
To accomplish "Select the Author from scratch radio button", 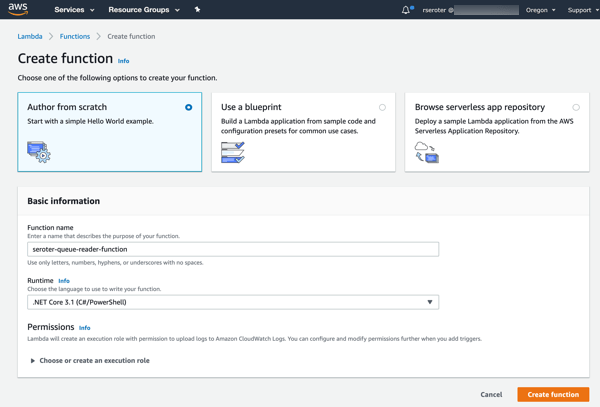I will [x=188, y=107].
